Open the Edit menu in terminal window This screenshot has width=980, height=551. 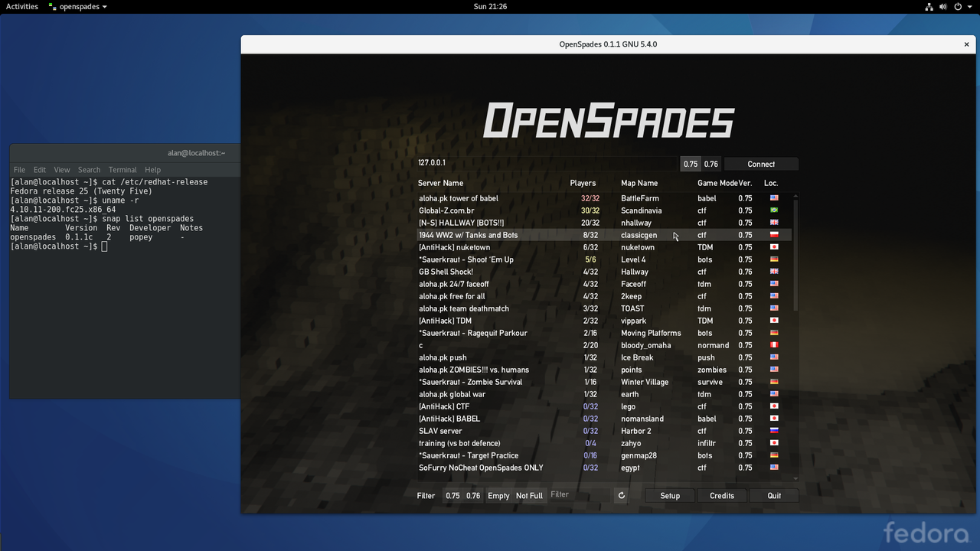pos(40,170)
